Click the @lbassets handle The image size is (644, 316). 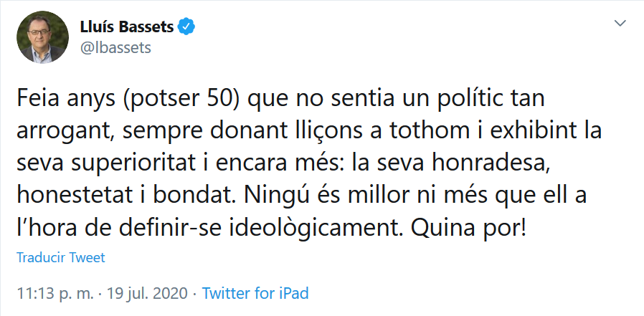(x=117, y=47)
